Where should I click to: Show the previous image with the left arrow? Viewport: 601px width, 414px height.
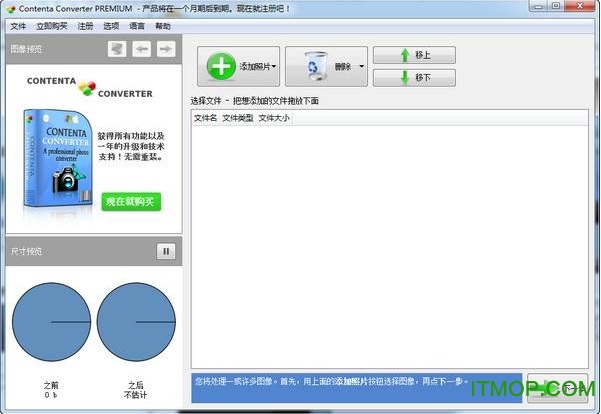click(142, 49)
